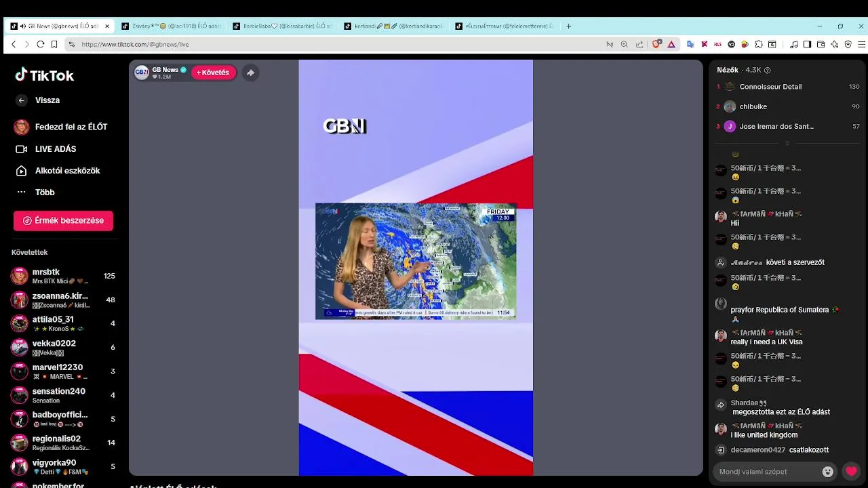The width and height of the screenshot is (868, 488).
Task: Open top viewer Connoisseur Detail
Action: [788, 87]
